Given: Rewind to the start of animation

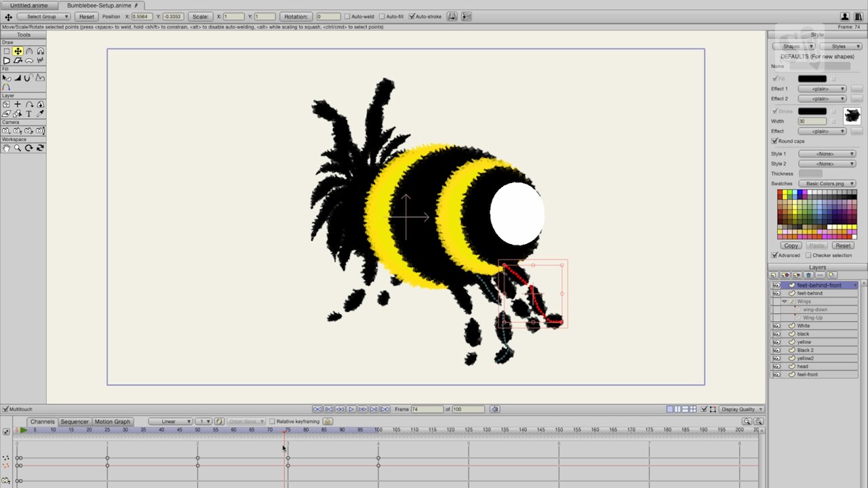Looking at the screenshot, I should (317, 409).
